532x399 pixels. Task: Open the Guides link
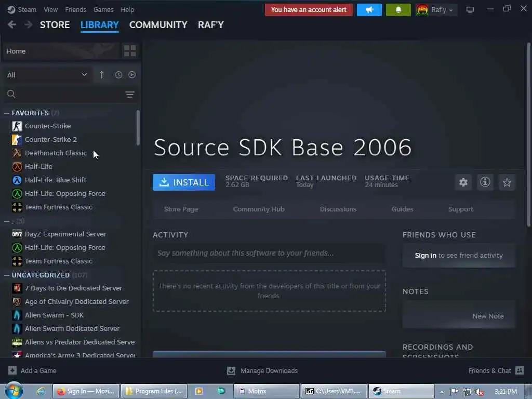click(x=402, y=209)
